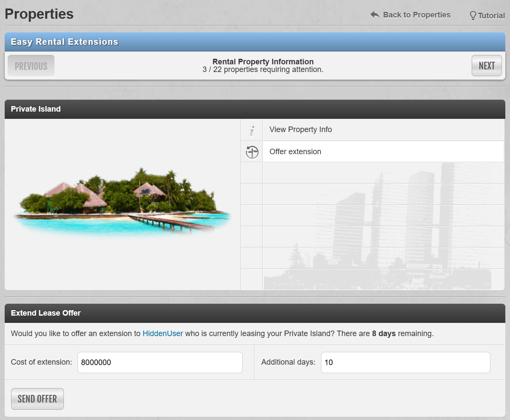This screenshot has width=510, height=420.
Task: Click the Private Island panel header
Action: click(x=255, y=109)
